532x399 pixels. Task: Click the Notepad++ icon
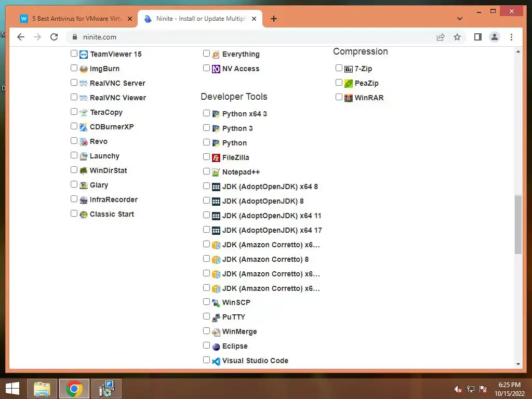coord(216,172)
